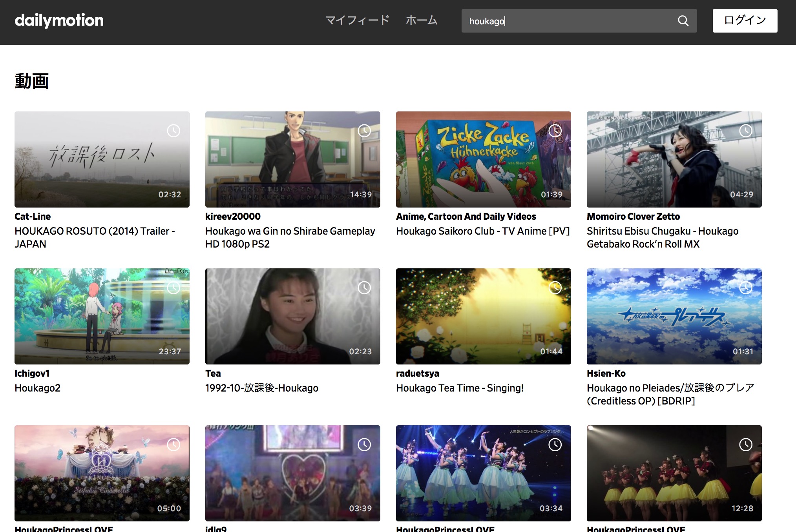Click watch-later clock on Houkago Saikoro Club video
Screen dimensions: 796x532
click(x=555, y=131)
